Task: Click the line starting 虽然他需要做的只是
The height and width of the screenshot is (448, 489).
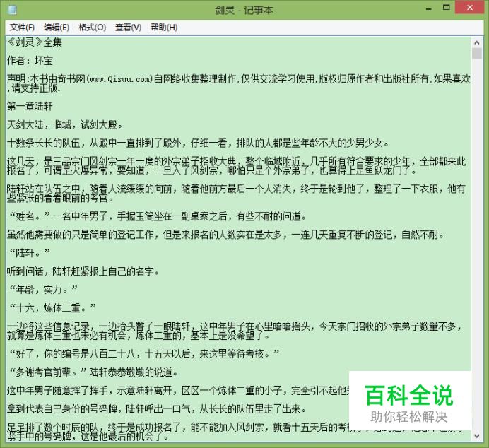Action: pos(226,235)
